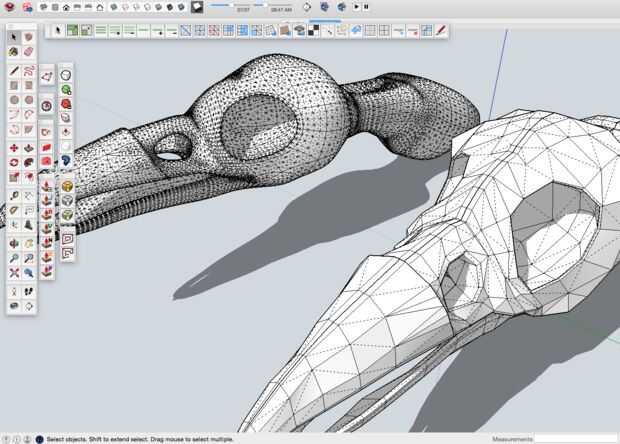Select the Rectangle drawing tool
Screen dimensions: 620x444
tap(14, 85)
